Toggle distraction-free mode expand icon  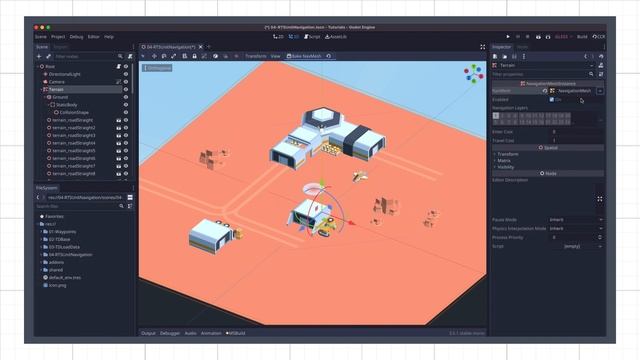[x=483, y=47]
